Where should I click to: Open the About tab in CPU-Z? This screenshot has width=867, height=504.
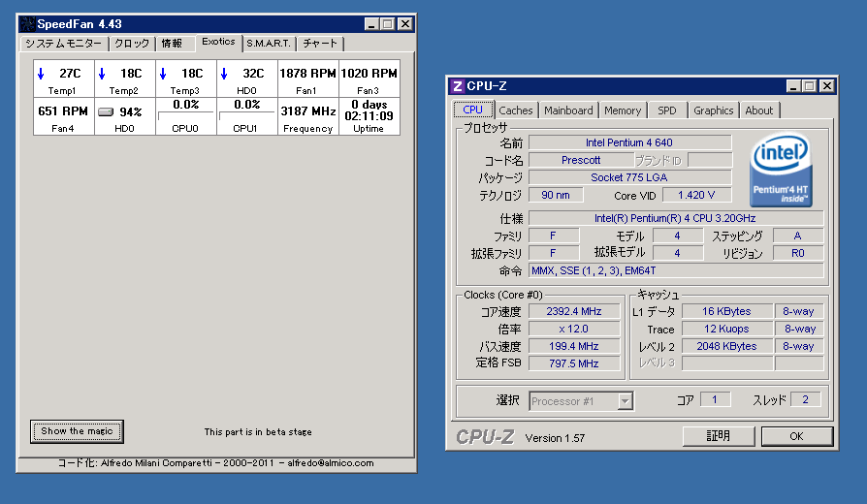click(759, 110)
